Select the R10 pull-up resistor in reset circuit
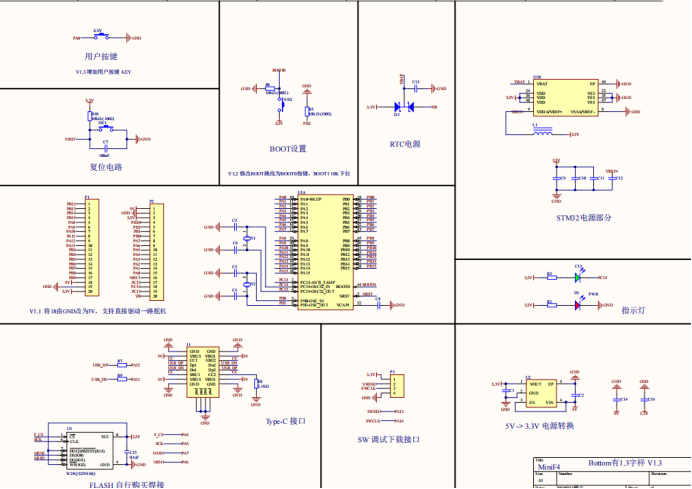Image resolution: width=692 pixels, height=489 pixels. click(x=90, y=116)
